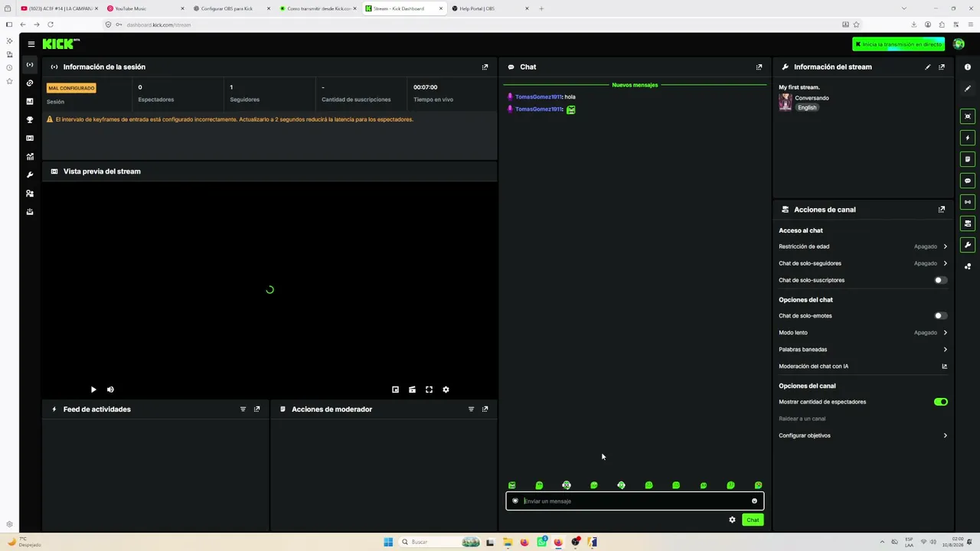The height and width of the screenshot is (551, 980).
Task: Select the first quick emote above the message box
Action: (x=512, y=485)
